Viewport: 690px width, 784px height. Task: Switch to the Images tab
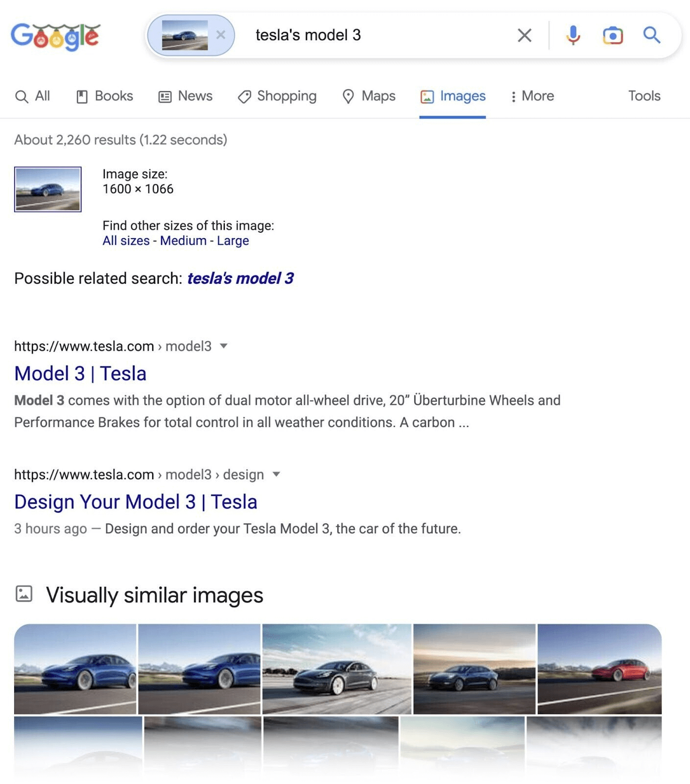tap(452, 96)
